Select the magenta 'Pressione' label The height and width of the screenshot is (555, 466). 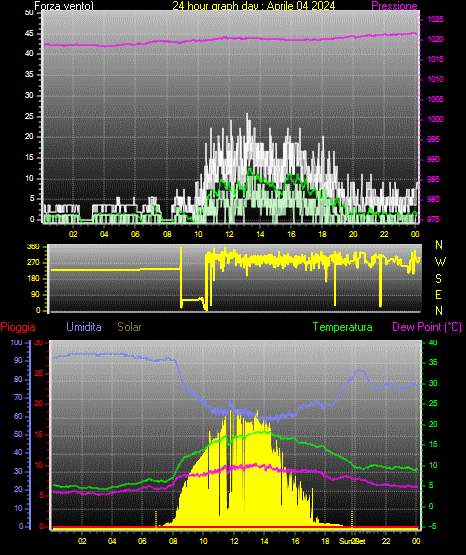(x=394, y=6)
